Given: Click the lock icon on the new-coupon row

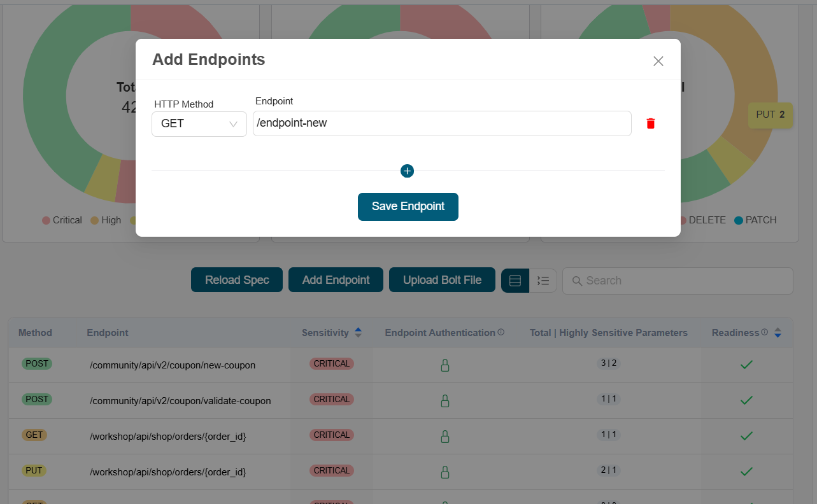Looking at the screenshot, I should coord(444,365).
